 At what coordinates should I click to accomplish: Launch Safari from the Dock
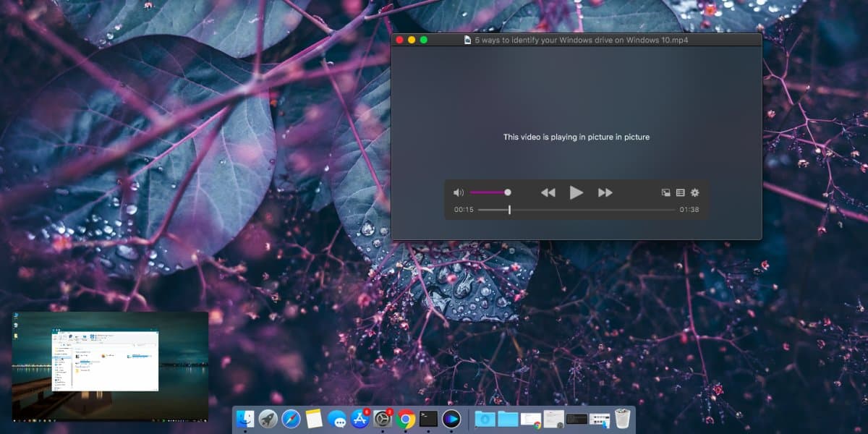pos(291,418)
